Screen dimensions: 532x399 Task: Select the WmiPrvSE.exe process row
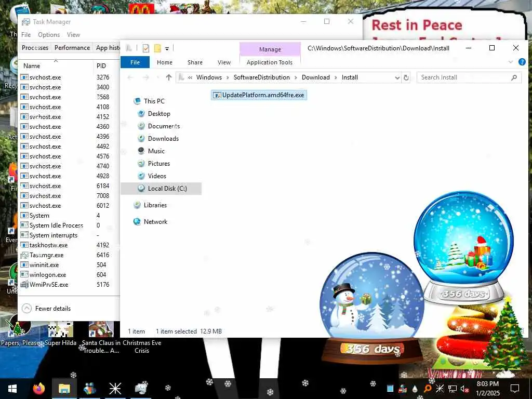pyautogui.click(x=69, y=285)
